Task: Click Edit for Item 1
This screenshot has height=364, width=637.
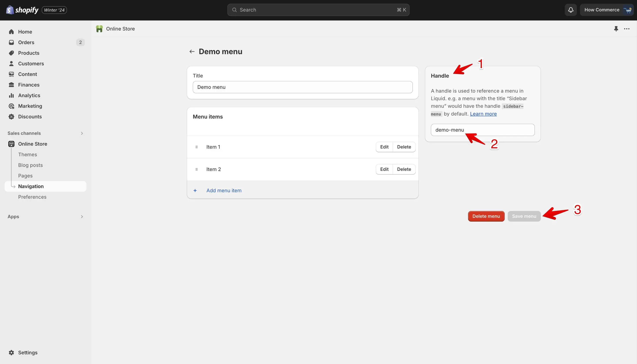Action: pyautogui.click(x=384, y=147)
